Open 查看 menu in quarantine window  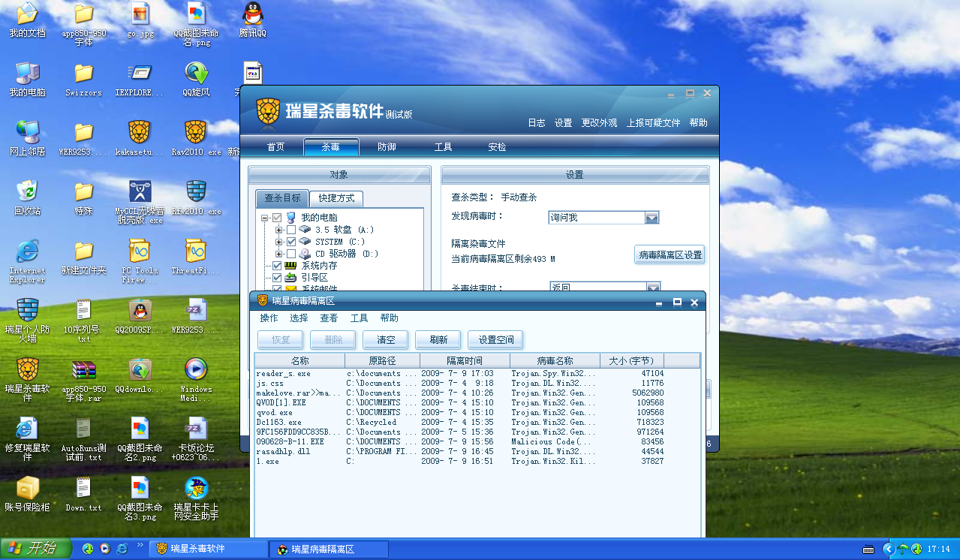point(329,318)
